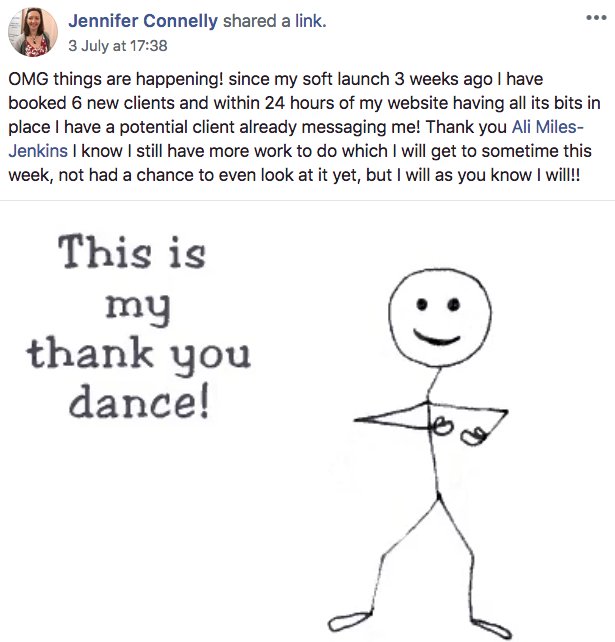The width and height of the screenshot is (615, 642).
Task: Open the Jennifer Connelly name link
Action: (143, 20)
